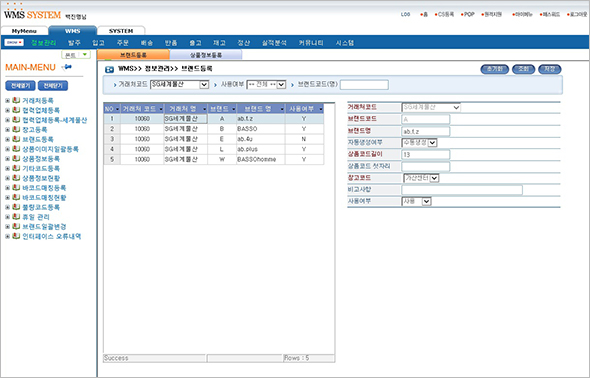
Task: Expand the 브랜드일괄변경 tree node
Action: [7, 227]
